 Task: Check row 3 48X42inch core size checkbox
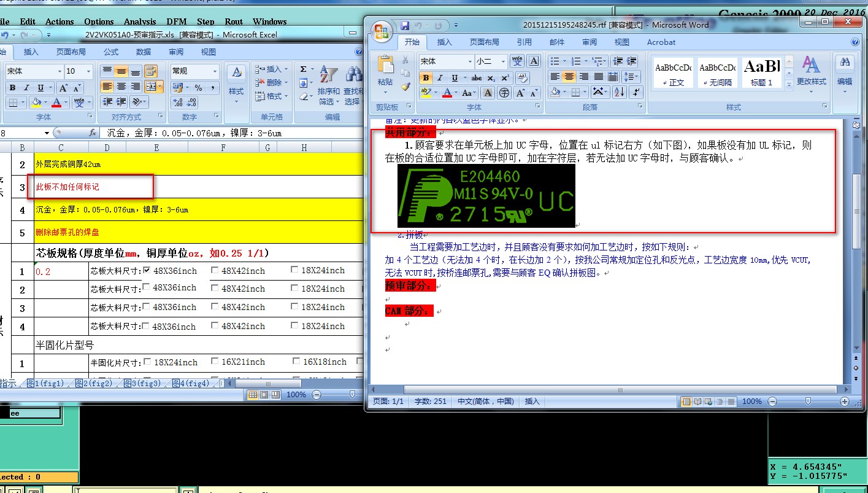(214, 306)
